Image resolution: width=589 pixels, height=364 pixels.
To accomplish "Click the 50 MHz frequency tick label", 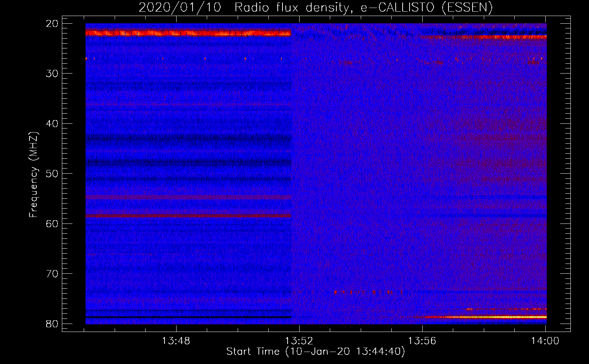I will (52, 174).
